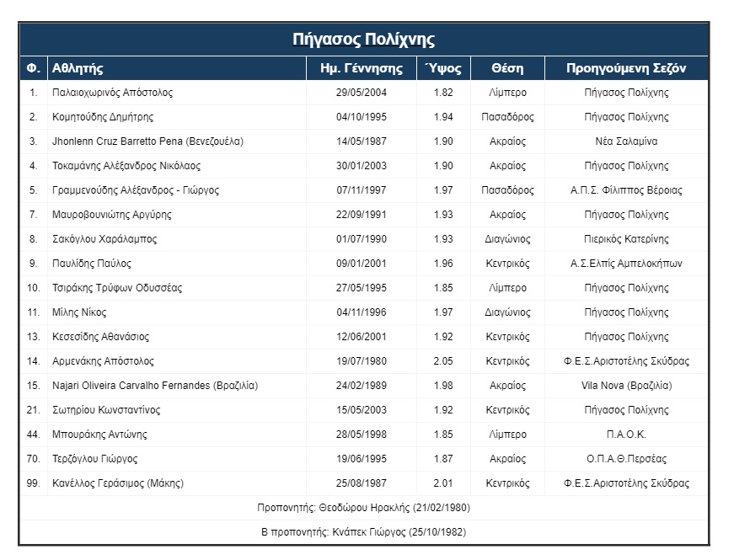
Task: Click birth date 25/08/1987
Action: (x=361, y=483)
